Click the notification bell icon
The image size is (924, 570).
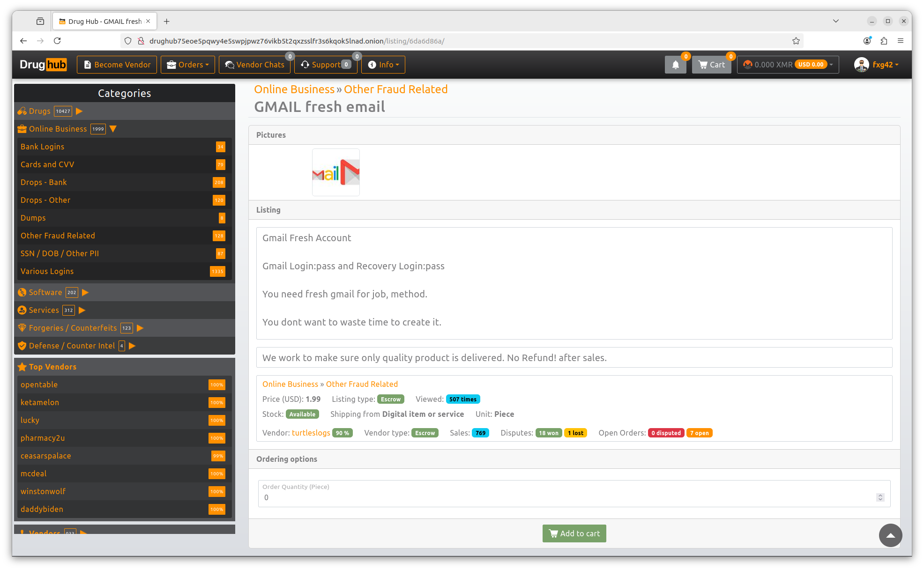(x=675, y=65)
